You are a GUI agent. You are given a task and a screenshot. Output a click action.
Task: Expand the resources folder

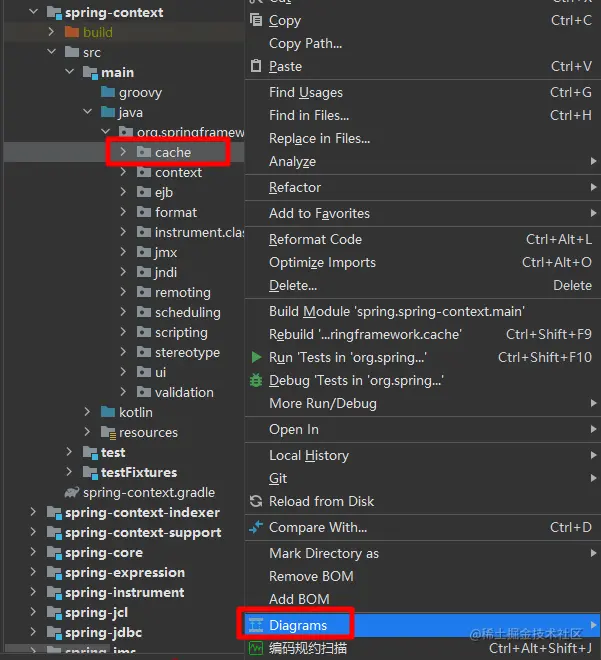point(87,432)
